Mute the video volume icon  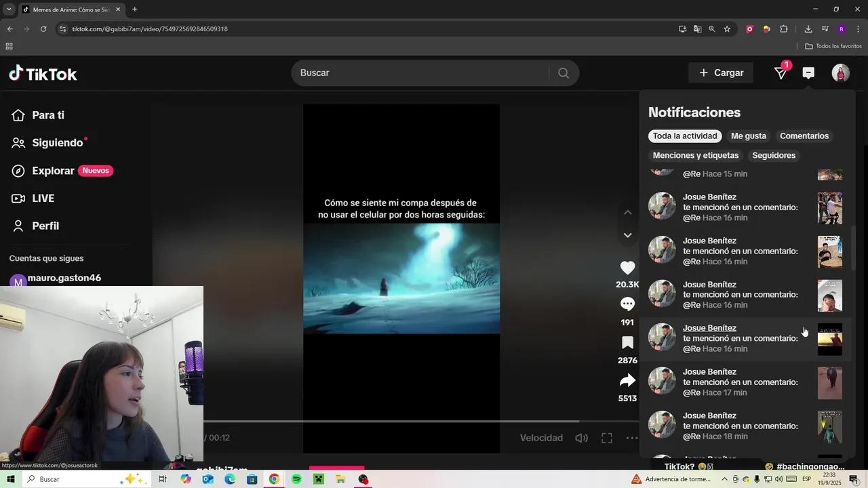click(581, 438)
